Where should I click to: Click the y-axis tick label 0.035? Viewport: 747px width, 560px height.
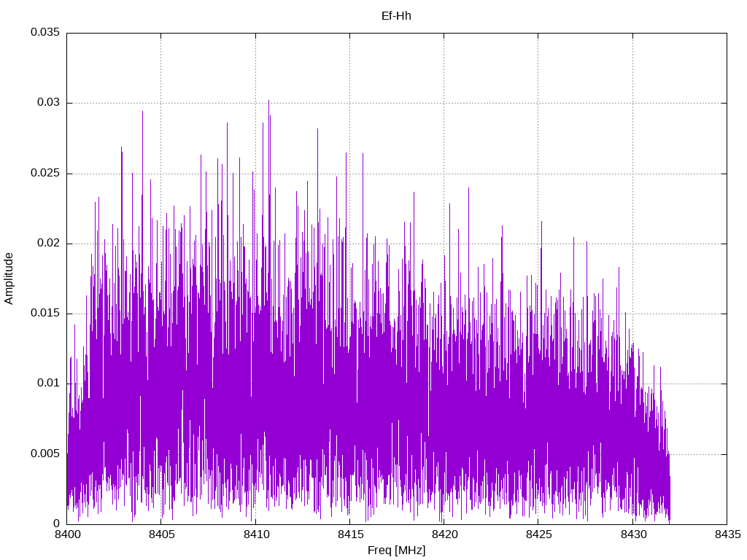[x=45, y=32]
